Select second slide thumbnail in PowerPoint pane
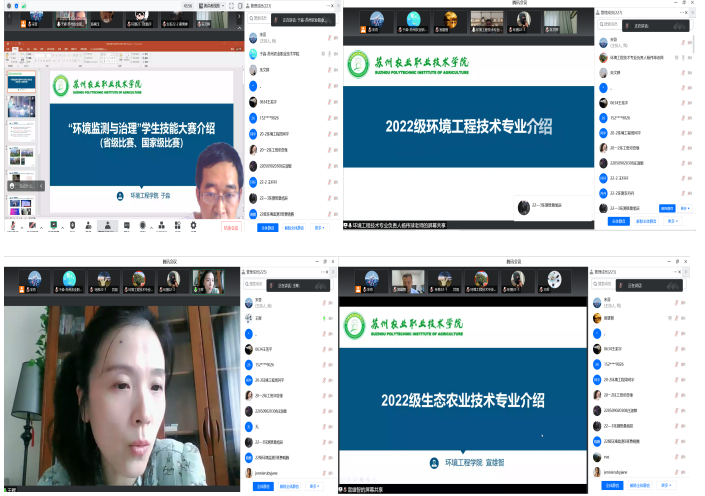 coord(22,107)
